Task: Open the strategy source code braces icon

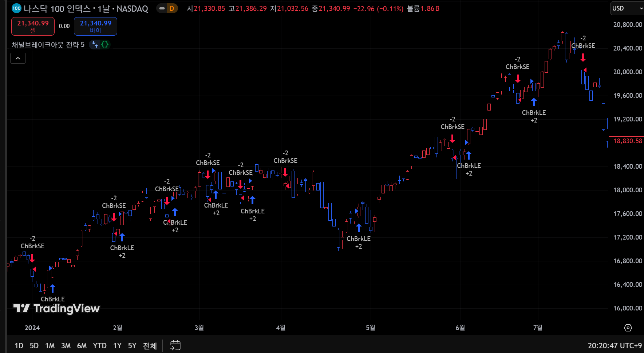Action: (x=105, y=44)
